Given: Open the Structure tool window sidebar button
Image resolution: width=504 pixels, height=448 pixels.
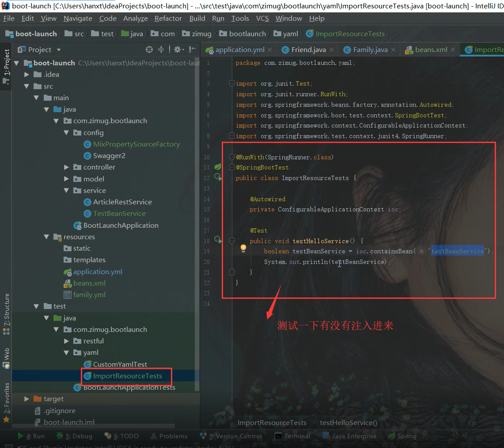Looking at the screenshot, I should (6, 314).
